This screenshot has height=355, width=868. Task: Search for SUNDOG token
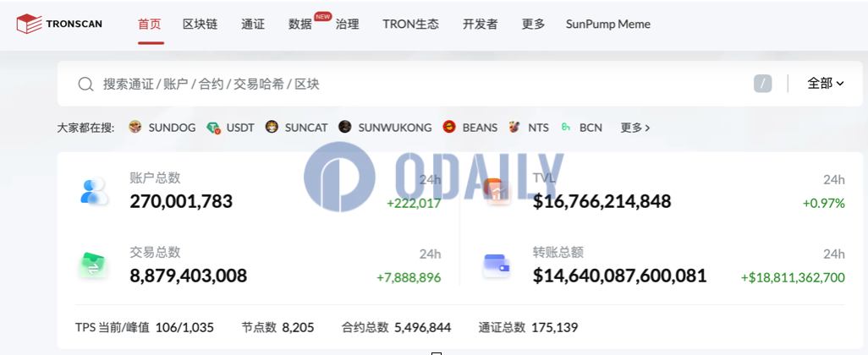click(172, 128)
